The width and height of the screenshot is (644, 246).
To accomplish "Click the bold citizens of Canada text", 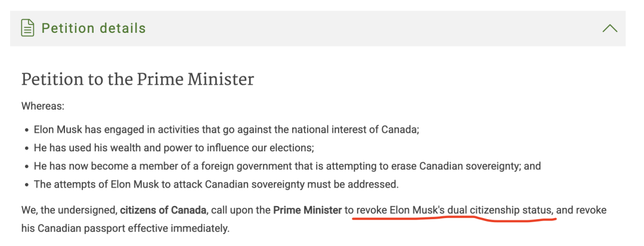I will pos(163,211).
